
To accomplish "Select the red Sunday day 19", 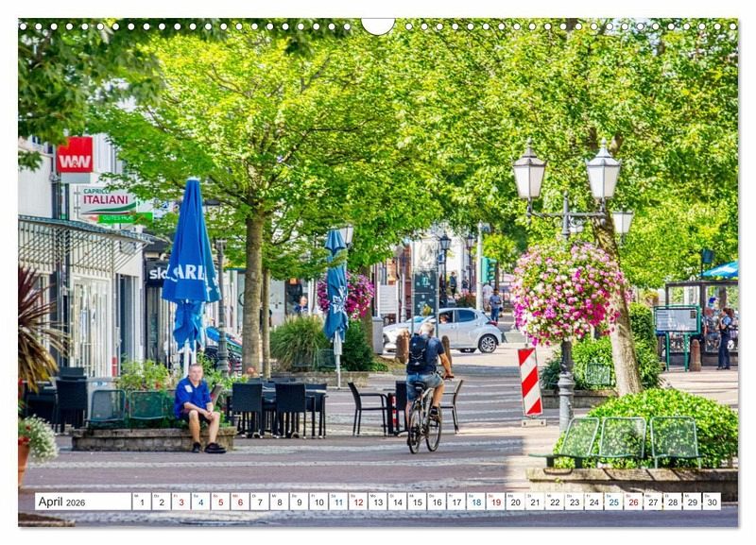I will (495, 502).
